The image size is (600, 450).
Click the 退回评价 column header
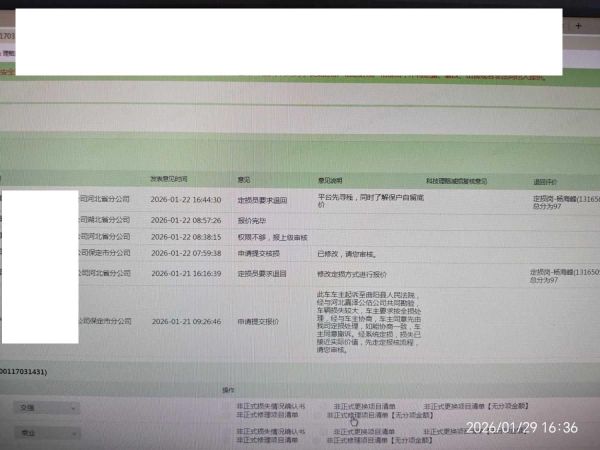[x=545, y=182]
